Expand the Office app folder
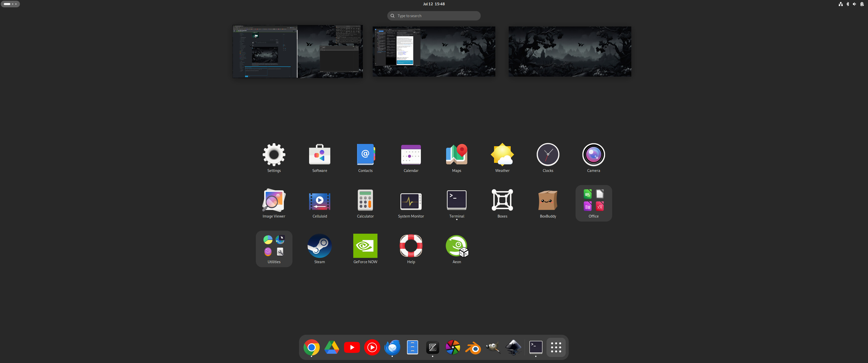 [x=593, y=203]
